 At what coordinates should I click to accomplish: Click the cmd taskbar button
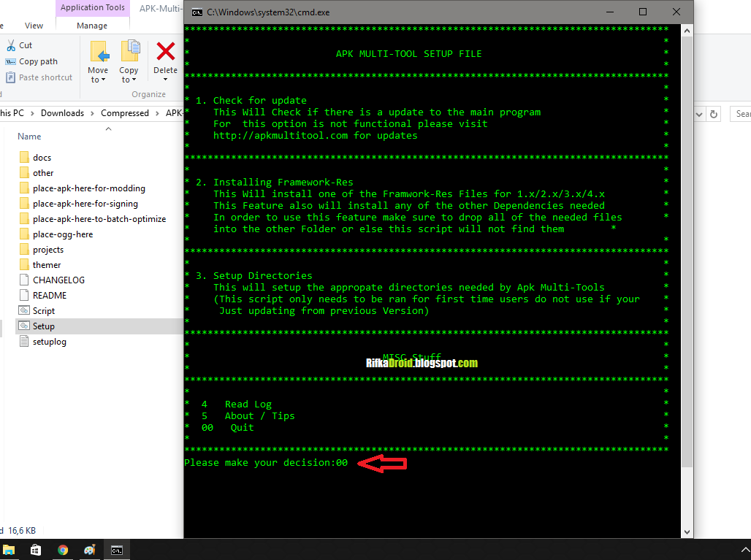pos(117,550)
